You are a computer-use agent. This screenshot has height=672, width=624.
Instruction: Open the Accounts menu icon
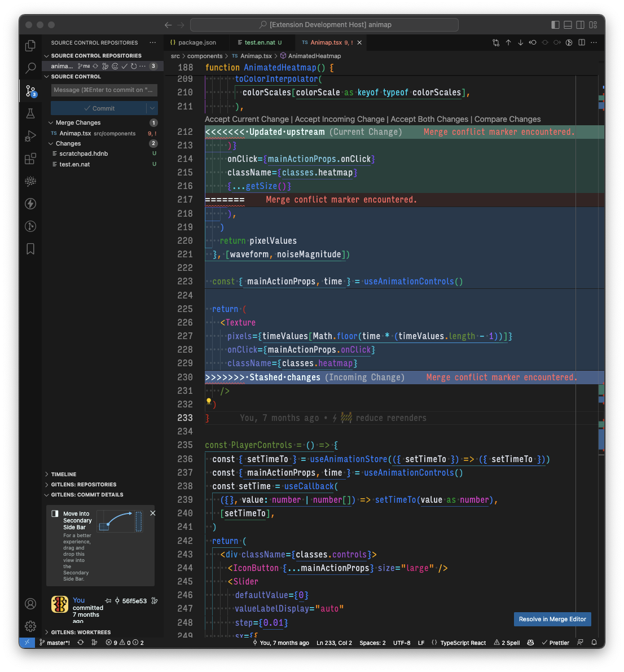coord(30,604)
